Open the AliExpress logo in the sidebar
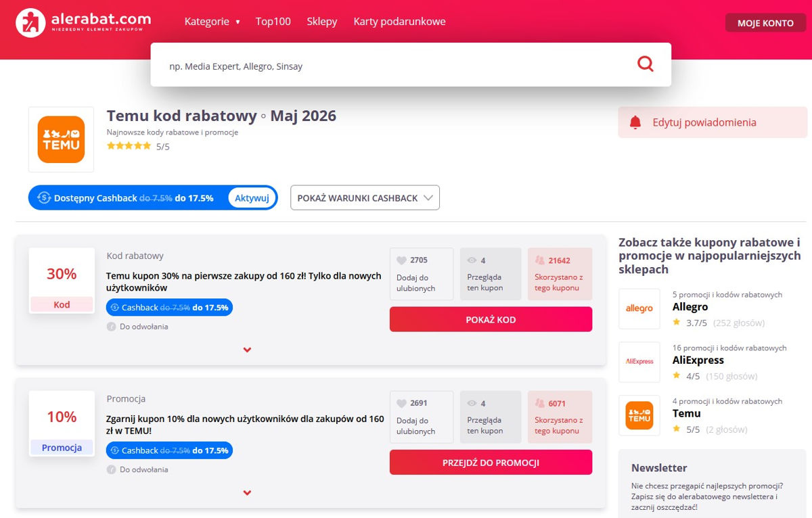This screenshot has height=518, width=812. [x=639, y=362]
